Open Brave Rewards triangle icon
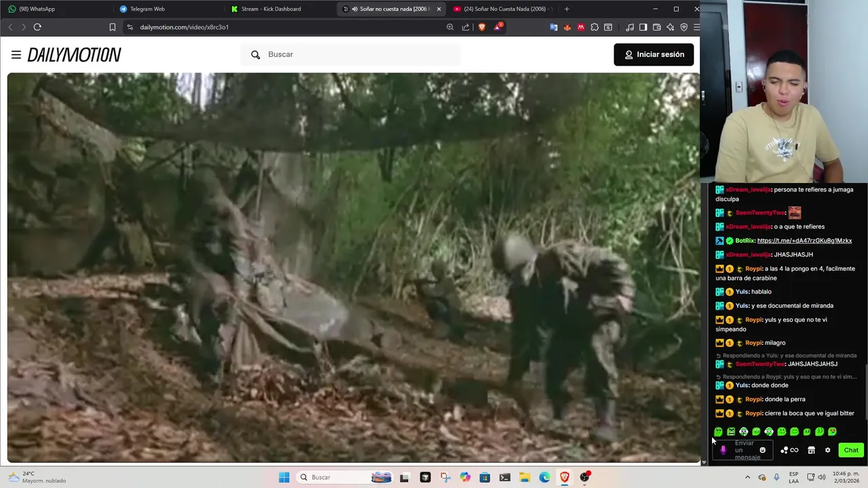 pyautogui.click(x=498, y=27)
